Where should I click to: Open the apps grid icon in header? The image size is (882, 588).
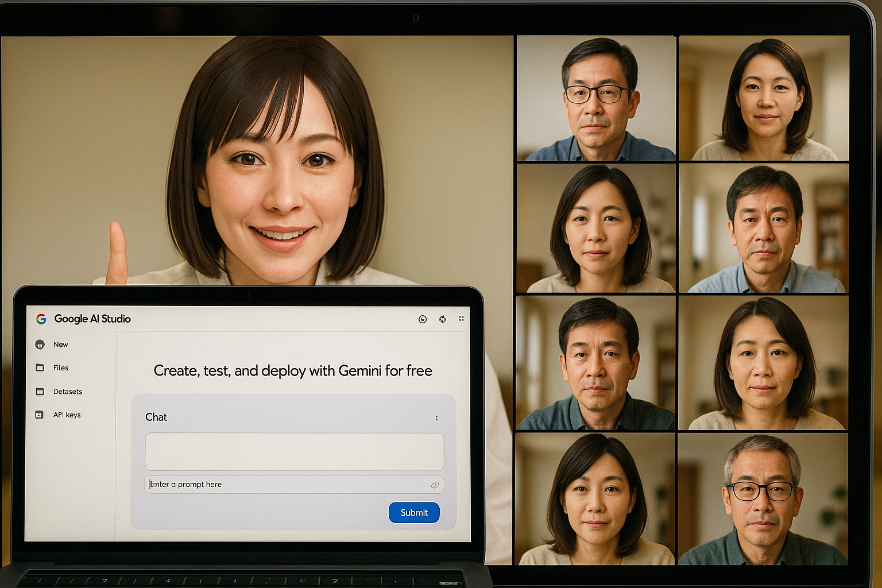pos(461,318)
